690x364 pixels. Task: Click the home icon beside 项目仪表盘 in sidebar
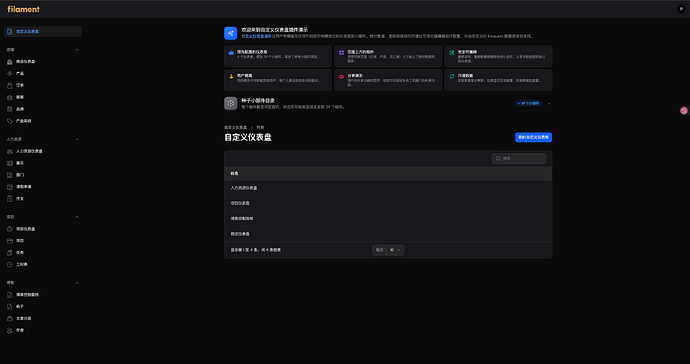(x=10, y=229)
